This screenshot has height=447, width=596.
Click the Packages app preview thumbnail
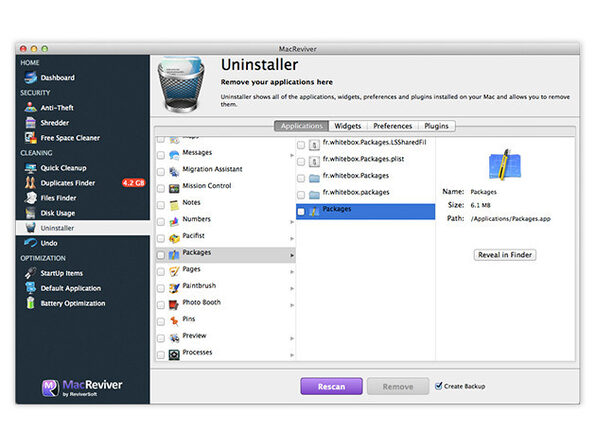click(x=505, y=165)
